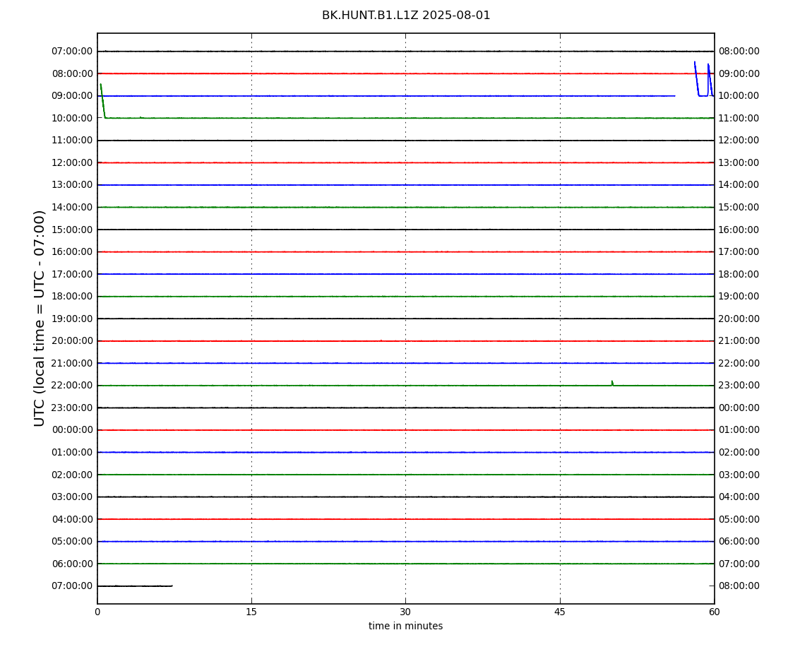This screenshot has height=671, width=812.
Task: Select the x-axis tick label 60
Action: click(714, 612)
